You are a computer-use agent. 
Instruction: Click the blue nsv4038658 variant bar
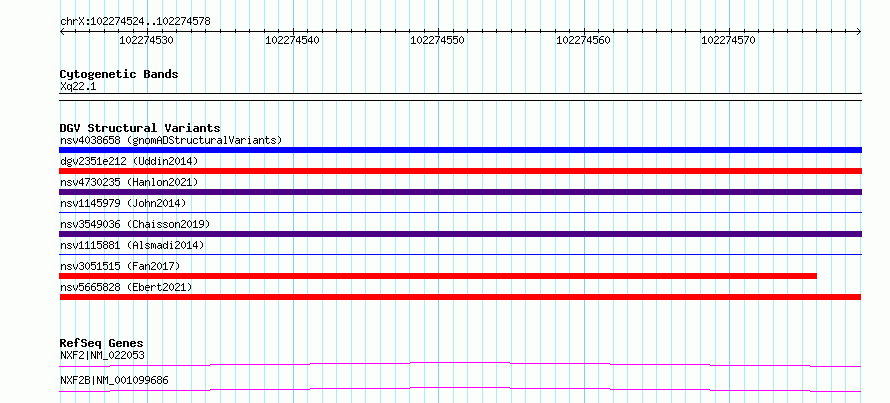(x=460, y=150)
